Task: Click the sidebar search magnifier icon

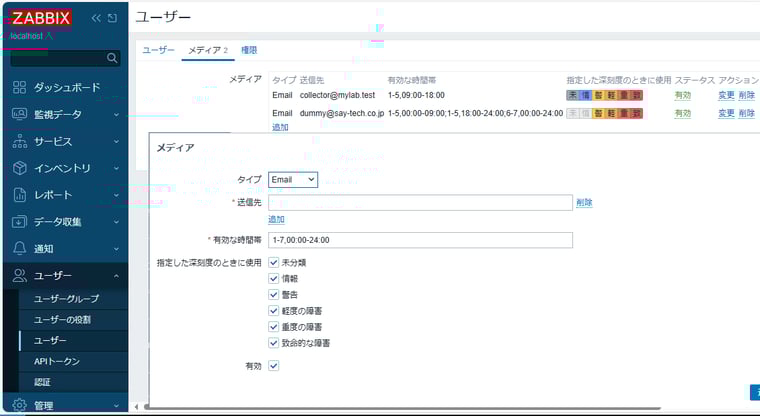Action: click(x=112, y=58)
